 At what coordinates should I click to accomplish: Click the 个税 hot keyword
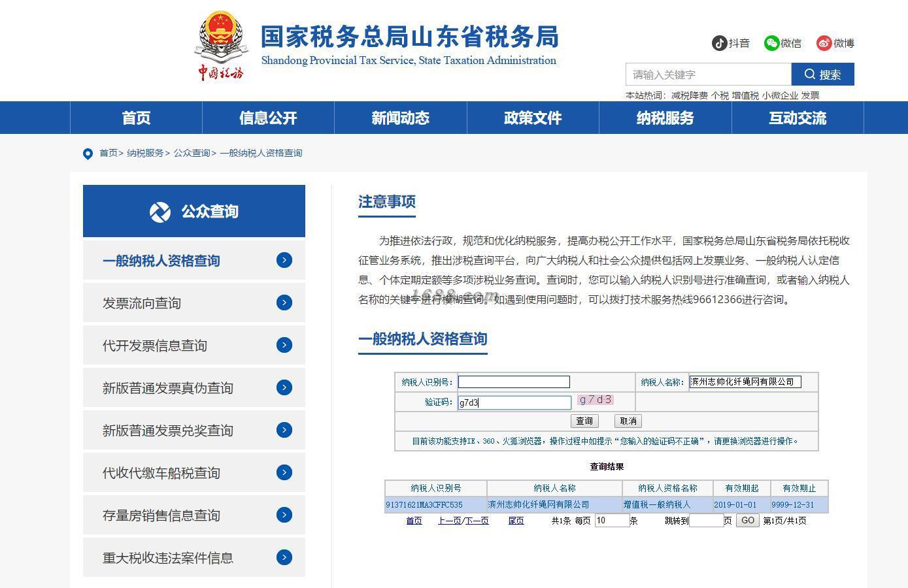tap(720, 95)
